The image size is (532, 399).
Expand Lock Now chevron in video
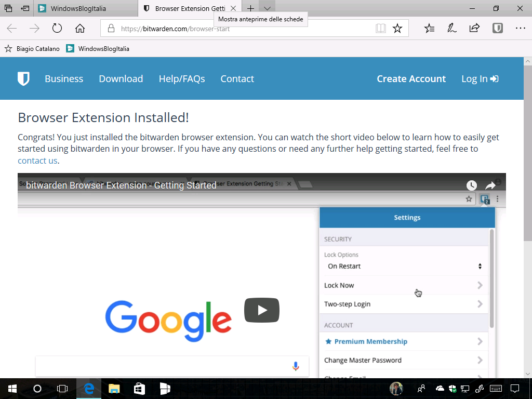480,285
